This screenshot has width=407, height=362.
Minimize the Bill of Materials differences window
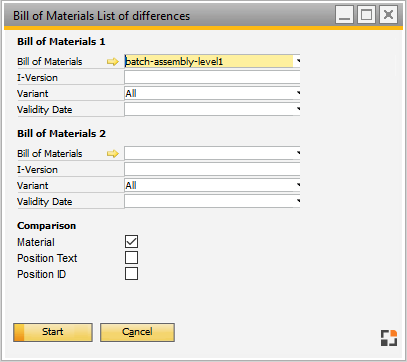[344, 15]
